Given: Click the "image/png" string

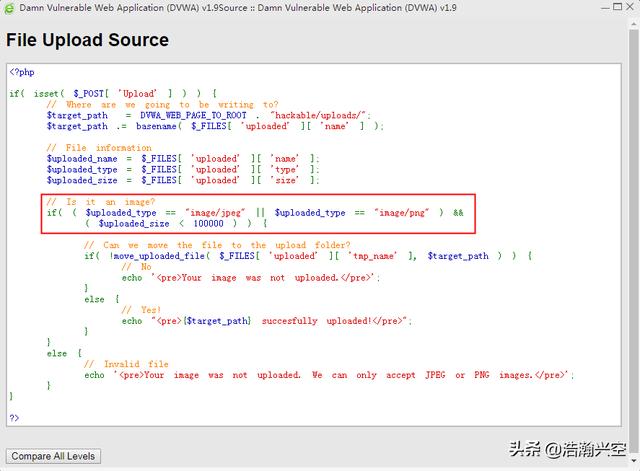Looking at the screenshot, I should click(402, 213).
